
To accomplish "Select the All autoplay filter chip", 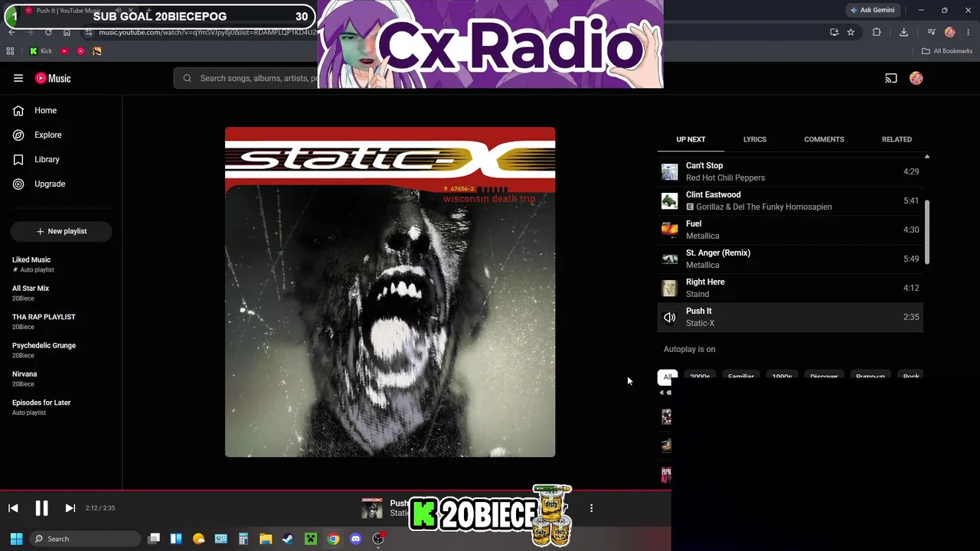I will point(667,376).
